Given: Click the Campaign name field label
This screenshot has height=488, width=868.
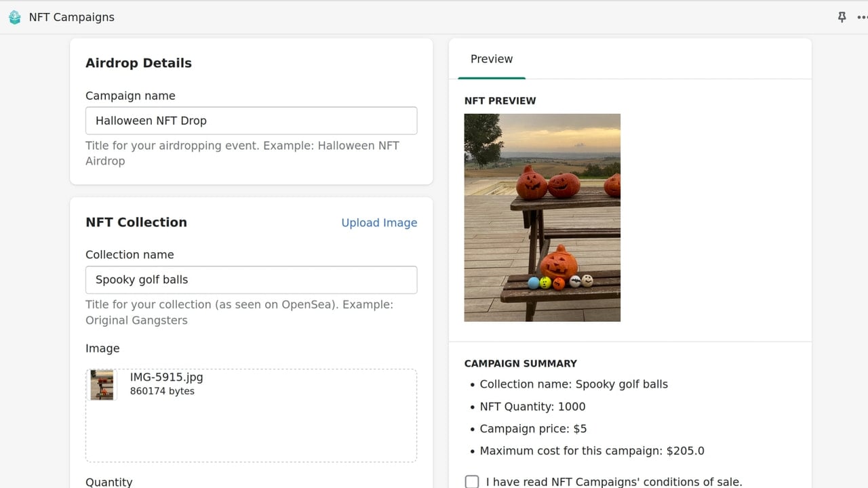Looking at the screenshot, I should [x=130, y=96].
